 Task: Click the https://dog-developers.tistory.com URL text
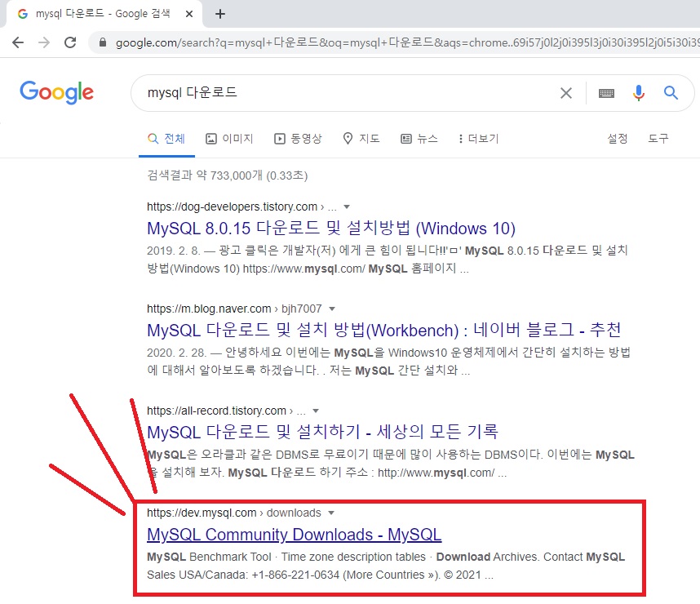point(233,207)
